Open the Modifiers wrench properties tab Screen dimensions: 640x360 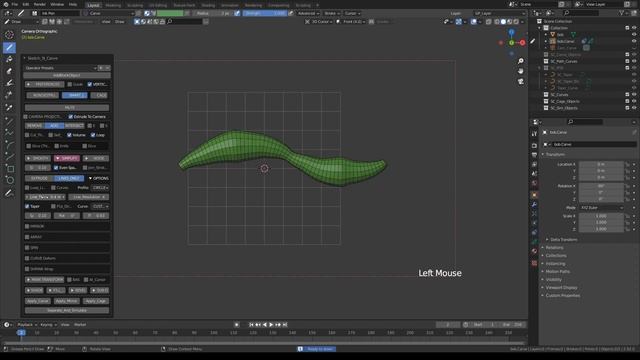pos(534,204)
